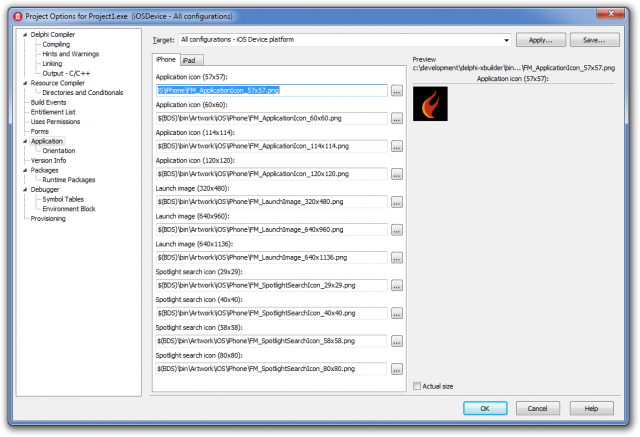
Task: Click the Application icon (57x57) path field
Action: pyautogui.click(x=271, y=91)
